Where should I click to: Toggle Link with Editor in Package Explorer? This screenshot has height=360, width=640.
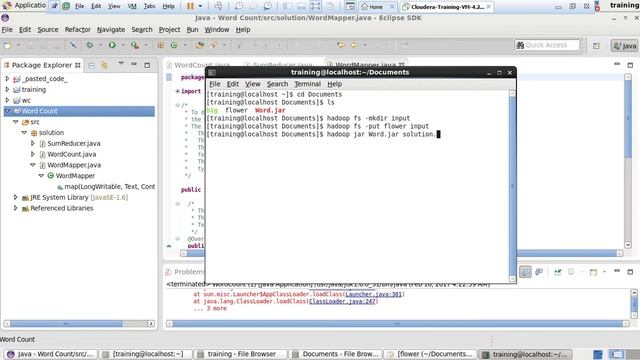coord(104,65)
